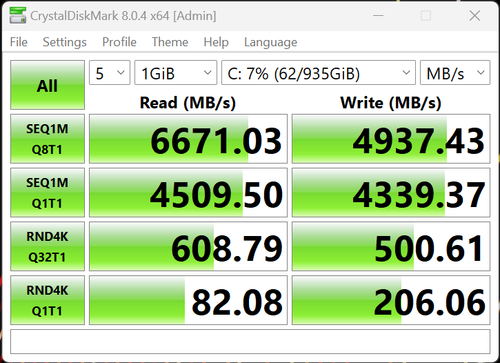
Task: Expand the 1GiB test size dropdown
Action: (x=176, y=73)
